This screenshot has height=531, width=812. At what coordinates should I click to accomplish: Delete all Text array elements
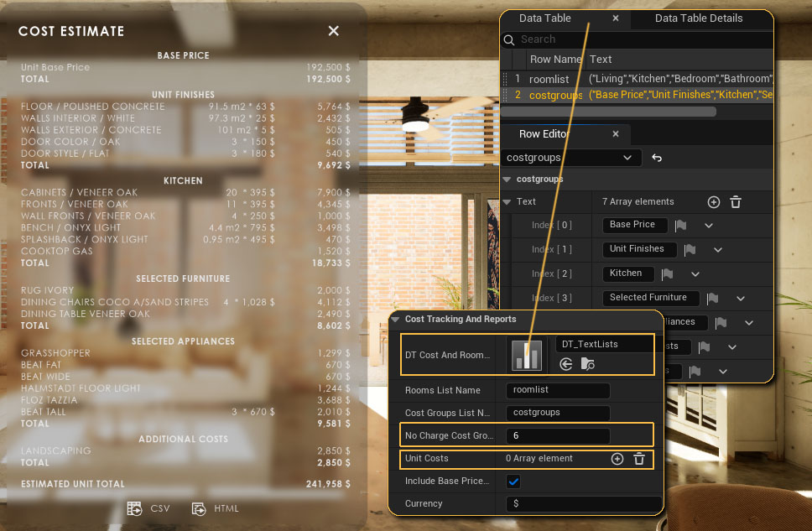[x=736, y=202]
